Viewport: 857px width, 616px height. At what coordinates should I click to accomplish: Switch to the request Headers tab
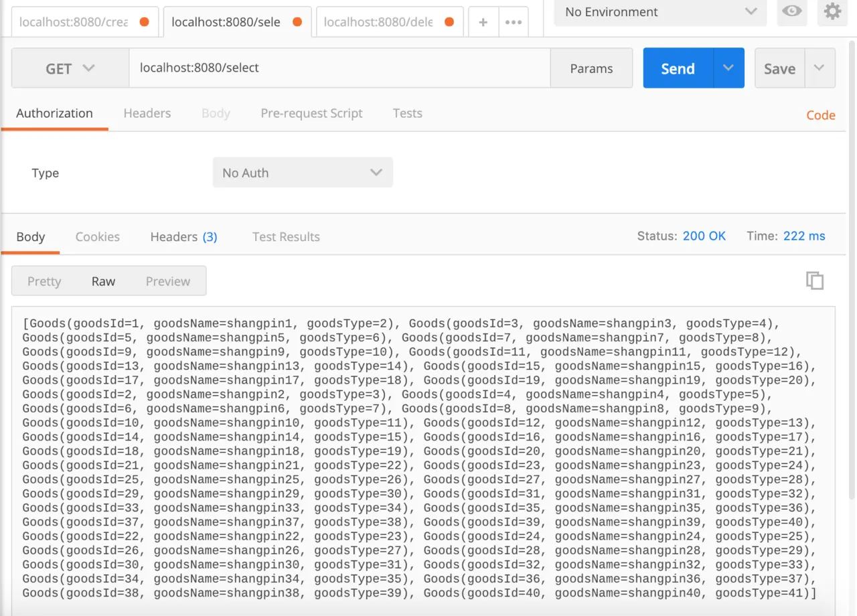[147, 113]
